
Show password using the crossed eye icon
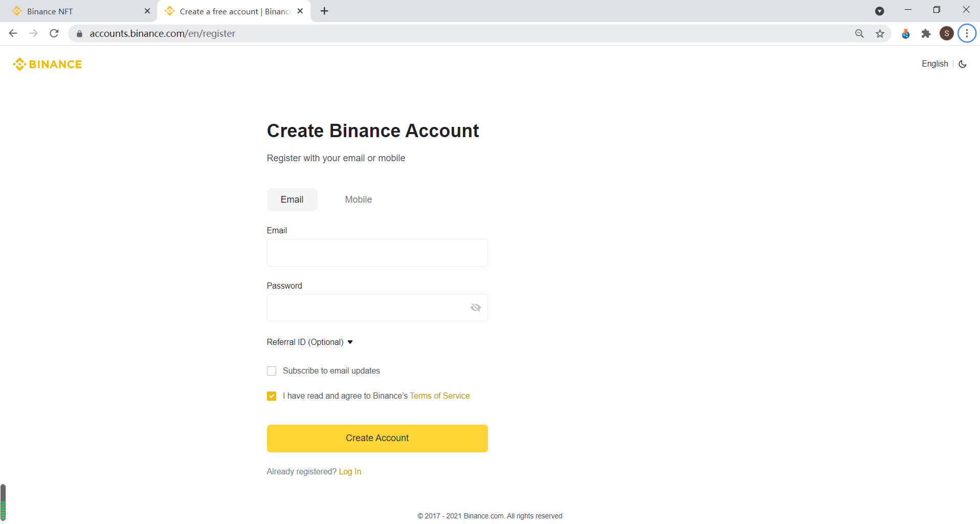(476, 308)
